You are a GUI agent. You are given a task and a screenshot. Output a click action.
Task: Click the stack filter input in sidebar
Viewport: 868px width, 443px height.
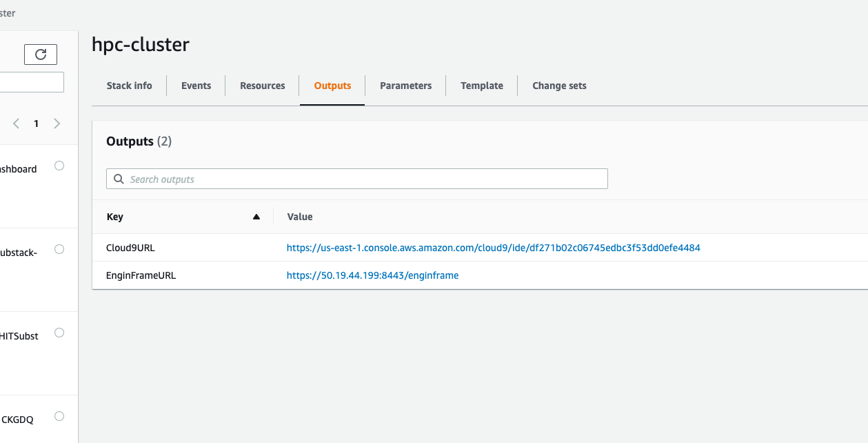click(x=32, y=82)
